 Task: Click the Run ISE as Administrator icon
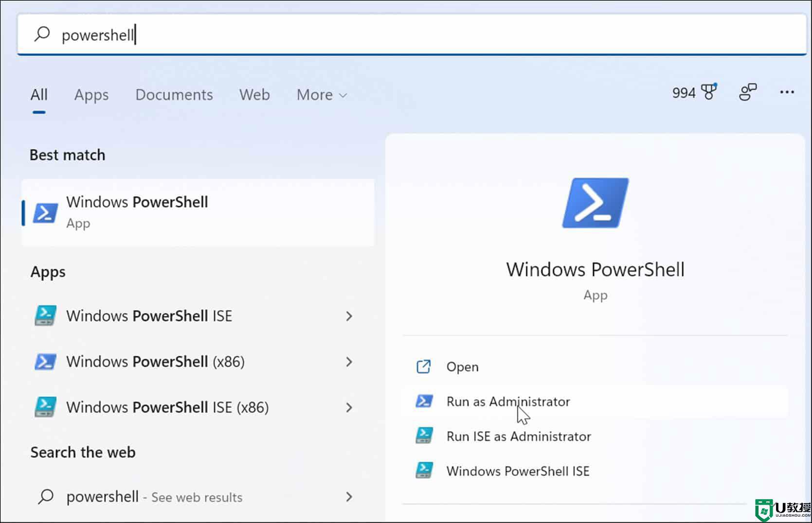click(x=424, y=436)
